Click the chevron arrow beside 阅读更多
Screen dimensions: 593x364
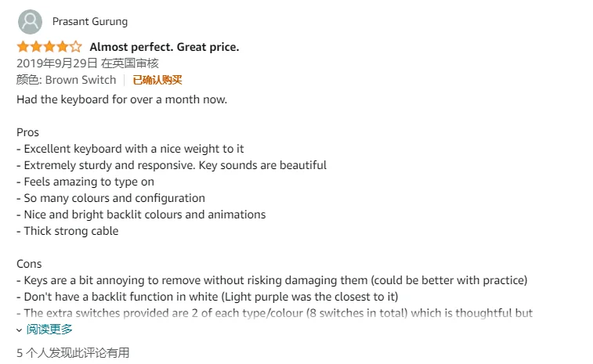pyautogui.click(x=20, y=330)
